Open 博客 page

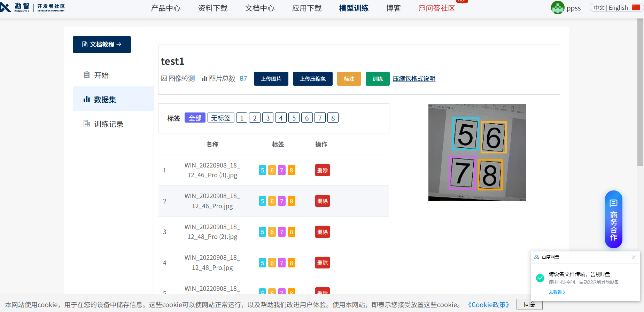[394, 8]
